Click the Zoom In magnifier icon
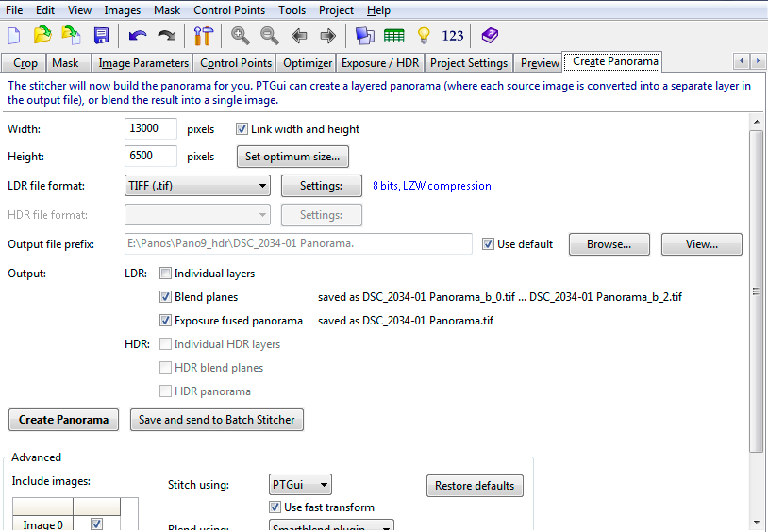Viewport: 768px width, 532px height. click(x=240, y=36)
